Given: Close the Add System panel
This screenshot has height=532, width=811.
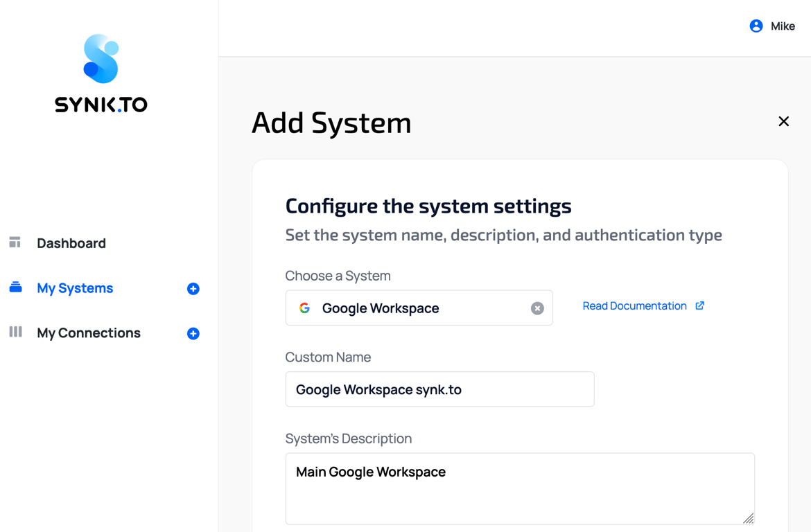Looking at the screenshot, I should (783, 121).
